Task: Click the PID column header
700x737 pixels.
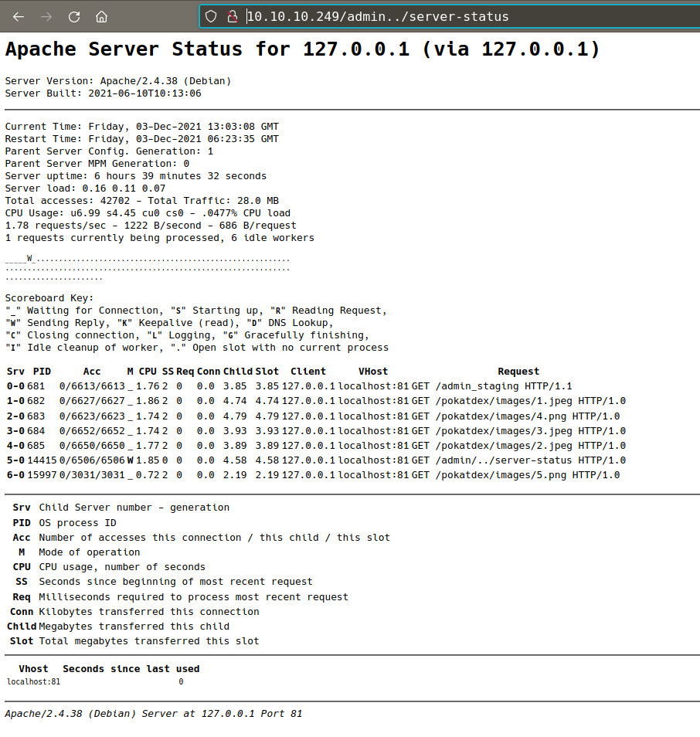Action: tap(42, 372)
